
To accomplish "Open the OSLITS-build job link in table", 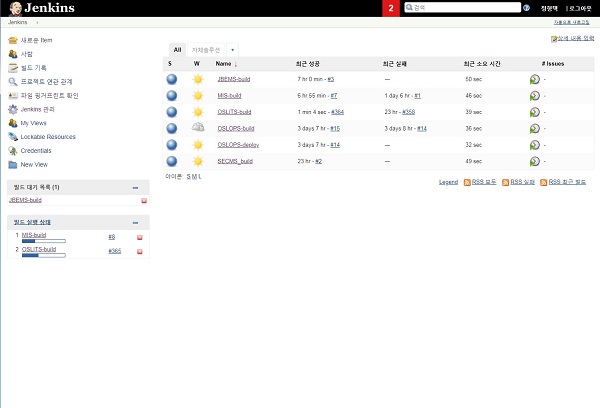I will click(x=234, y=112).
